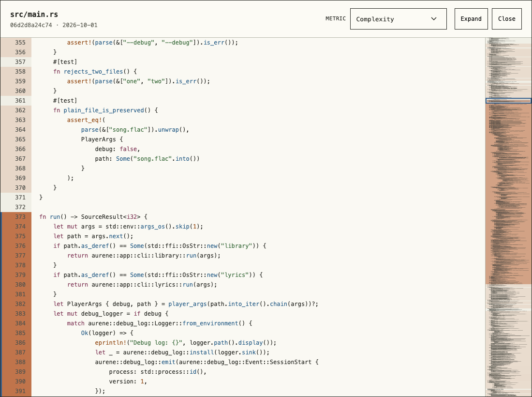Click the dark orange region of the minimap
This screenshot has width=532, height=397.
pos(508,194)
